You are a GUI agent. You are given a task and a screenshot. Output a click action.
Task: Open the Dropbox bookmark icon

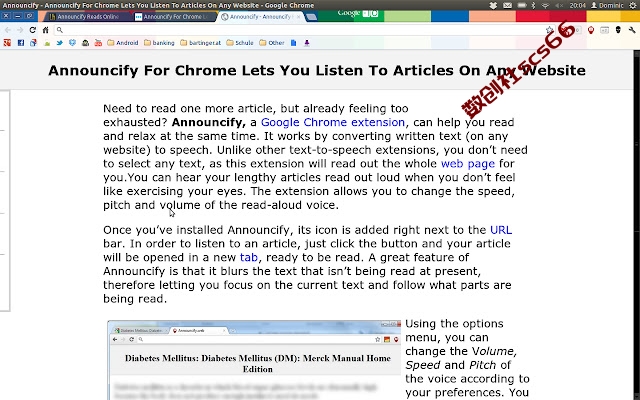click(x=72, y=42)
